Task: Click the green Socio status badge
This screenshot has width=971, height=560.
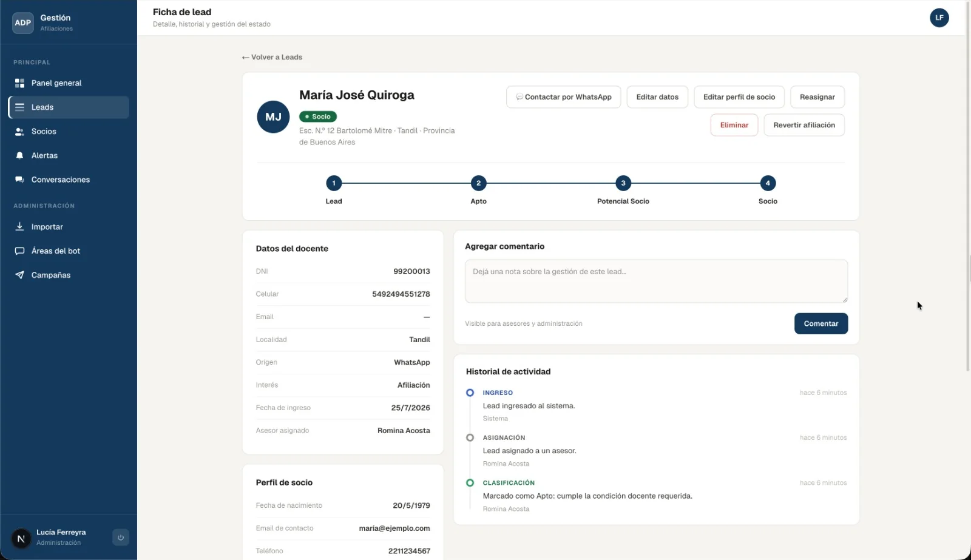Action: pos(318,116)
